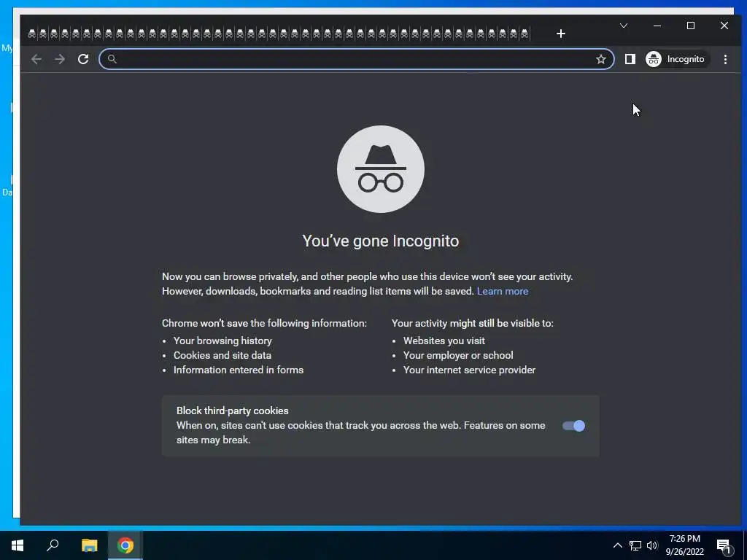Open a new tab with the plus button
Viewport: 747px width, 560px height.
click(x=561, y=34)
